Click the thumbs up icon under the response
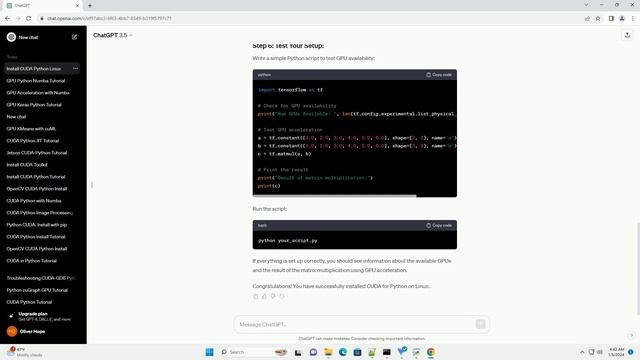 [x=264, y=296]
